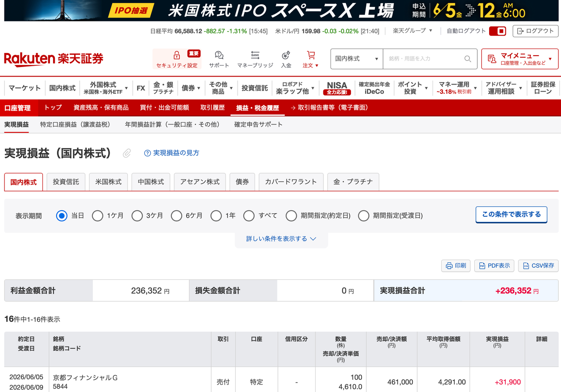Select 期間指定(約定日) radio option

pos(291,215)
